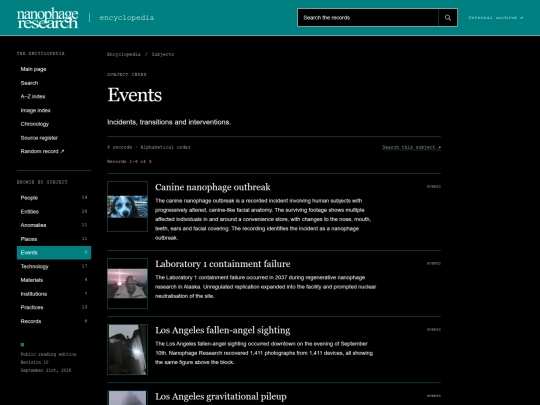Click Events tag on Canine outbreak record

click(x=434, y=187)
